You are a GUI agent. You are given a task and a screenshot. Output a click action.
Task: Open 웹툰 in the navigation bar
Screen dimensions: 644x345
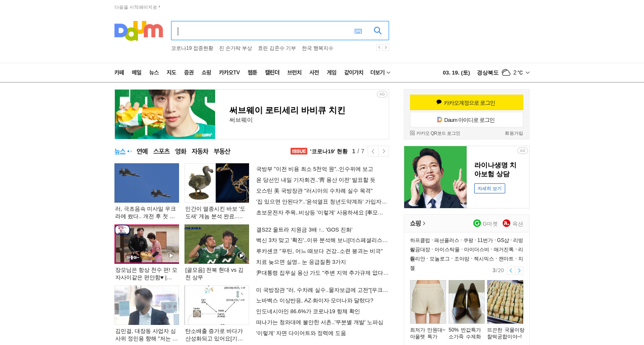tap(252, 72)
